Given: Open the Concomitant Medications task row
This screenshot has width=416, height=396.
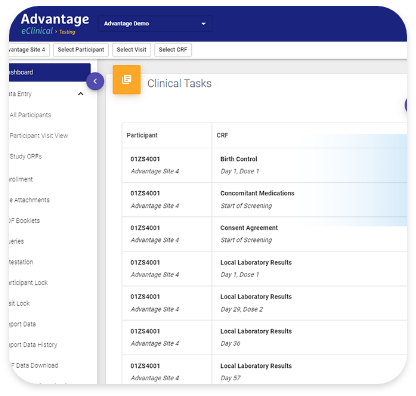Looking at the screenshot, I should pos(264,200).
